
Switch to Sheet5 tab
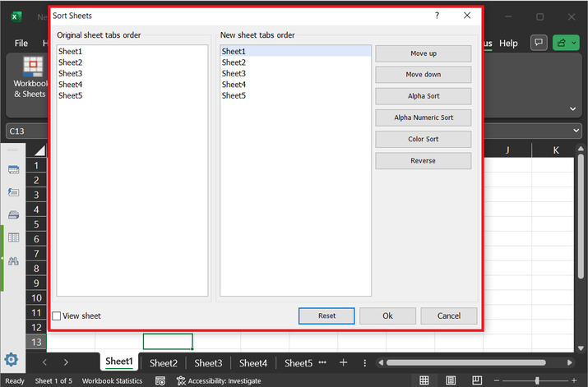(299, 363)
